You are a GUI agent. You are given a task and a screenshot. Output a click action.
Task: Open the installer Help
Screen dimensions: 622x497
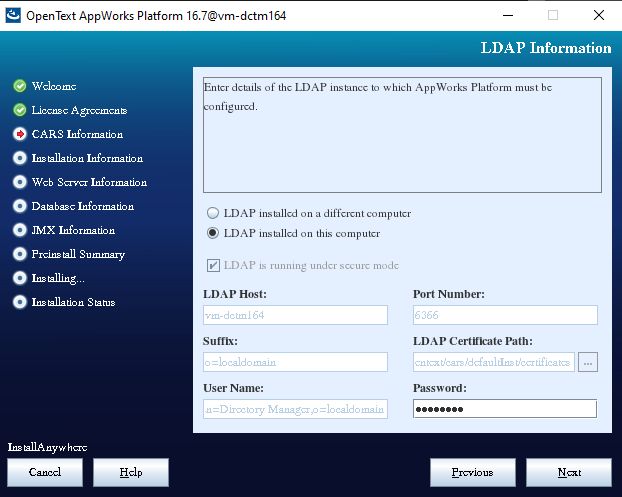130,472
